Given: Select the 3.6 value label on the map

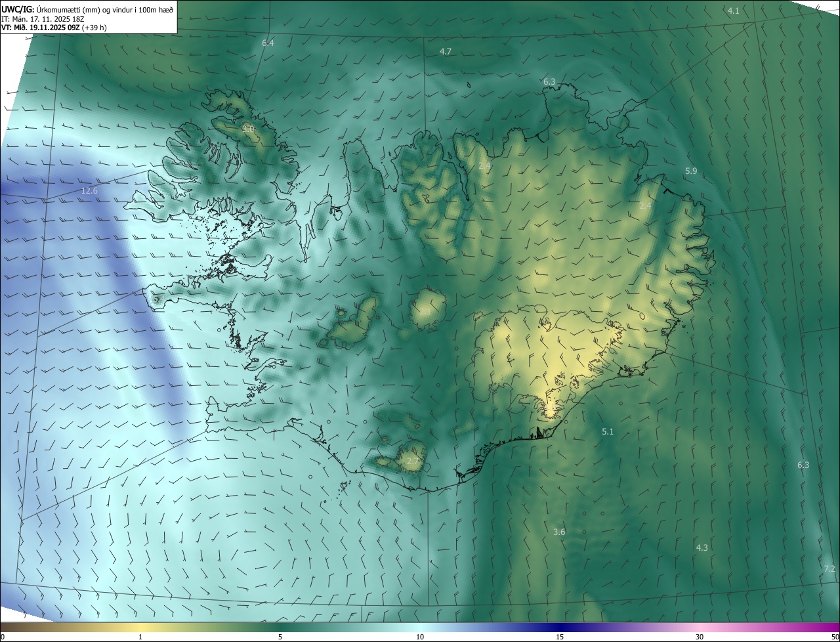Looking at the screenshot, I should (x=559, y=532).
